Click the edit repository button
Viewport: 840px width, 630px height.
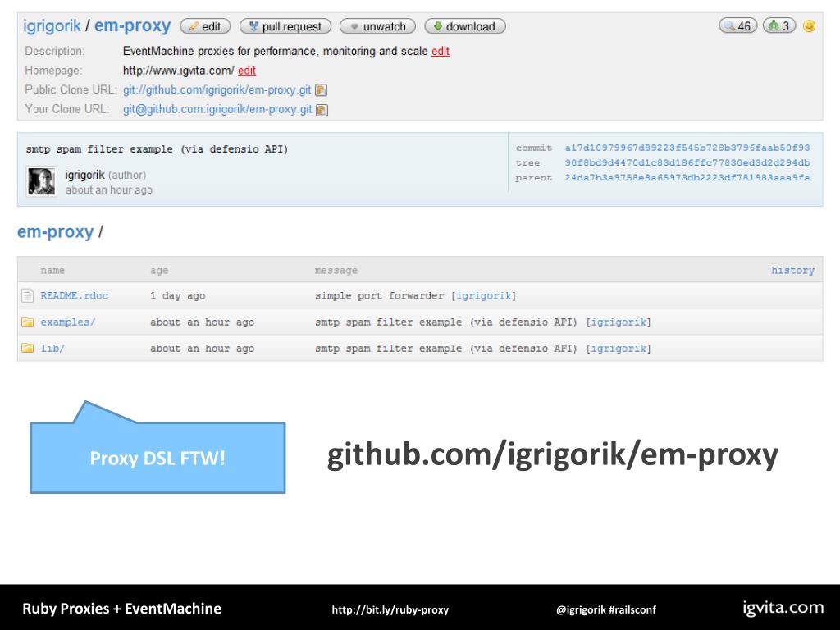(205, 26)
